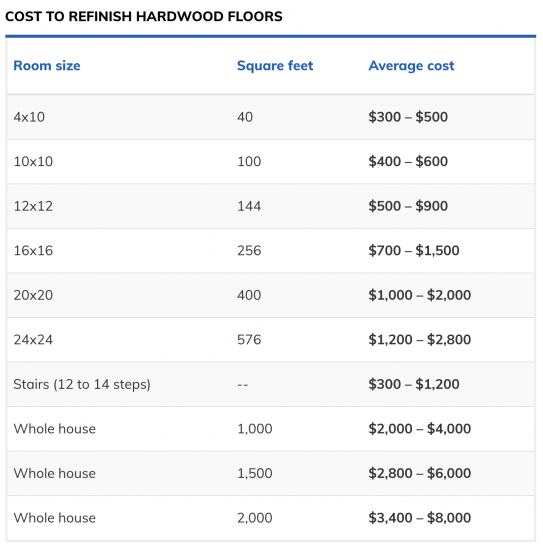543x544 pixels.
Task: Click the $300 – $1,200 stairs cost
Action: 414,384
